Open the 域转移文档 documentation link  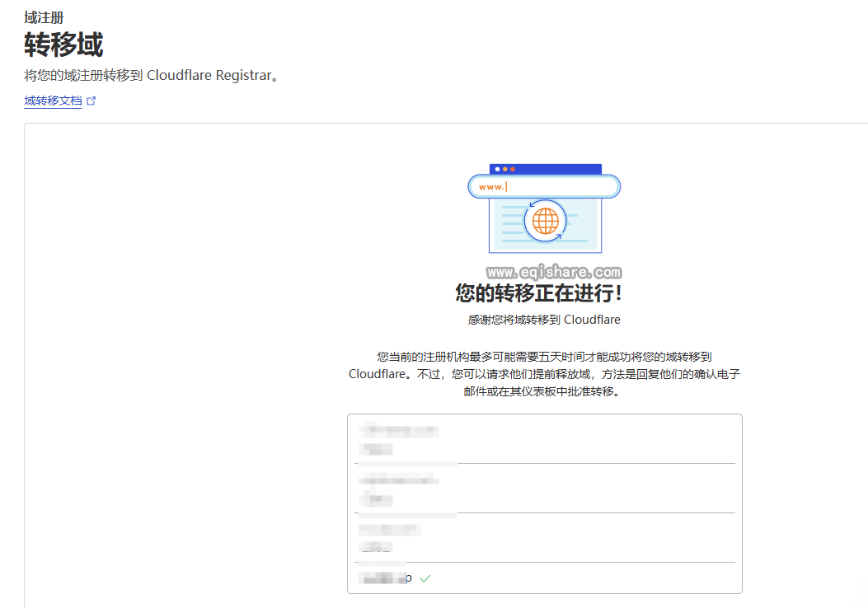pos(53,101)
